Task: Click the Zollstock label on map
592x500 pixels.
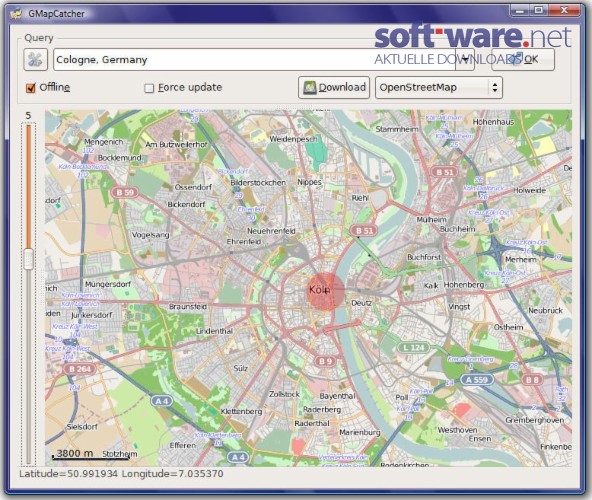Action: pos(284,394)
